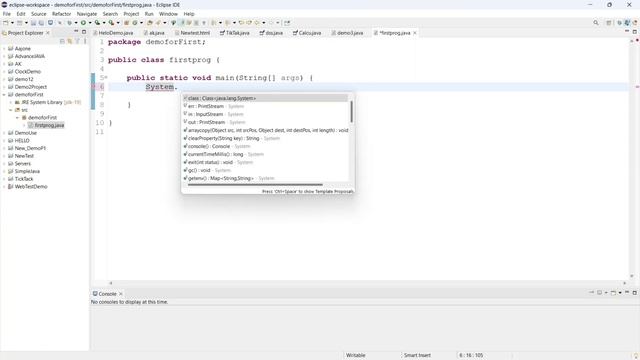640x360 pixels.
Task: Maximize the editor area
Action: [635, 31]
